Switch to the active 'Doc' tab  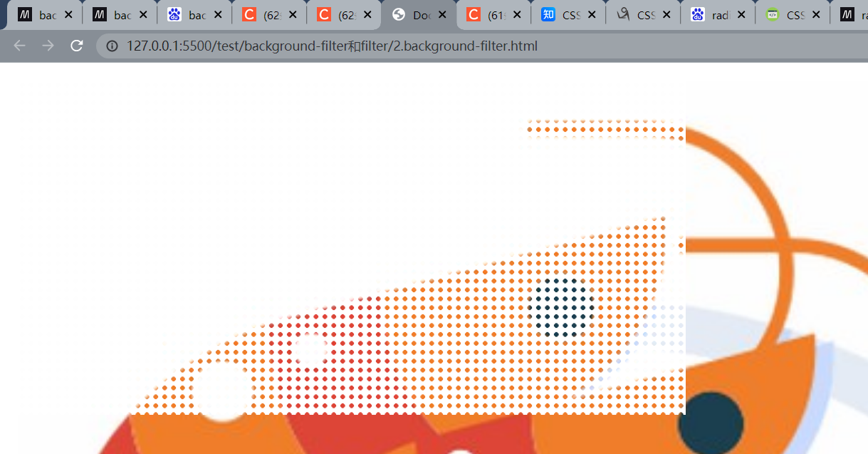[x=419, y=15]
